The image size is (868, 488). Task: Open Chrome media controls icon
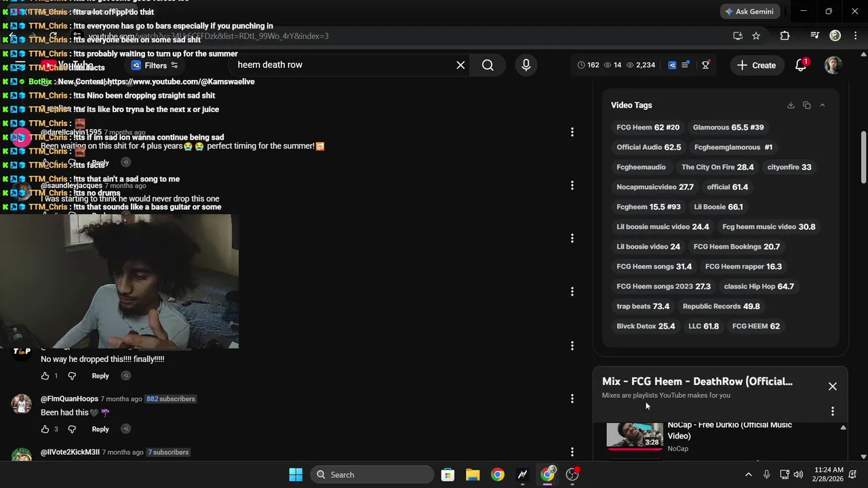click(x=815, y=36)
